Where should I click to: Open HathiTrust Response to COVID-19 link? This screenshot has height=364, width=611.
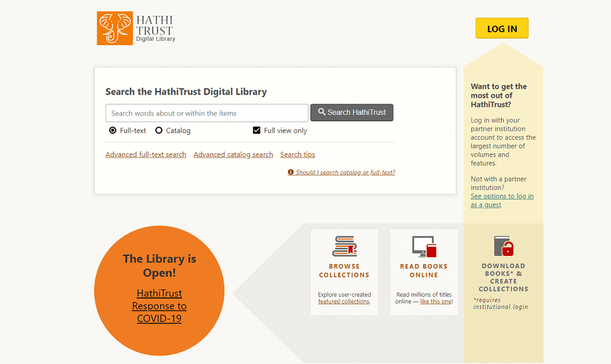click(159, 305)
